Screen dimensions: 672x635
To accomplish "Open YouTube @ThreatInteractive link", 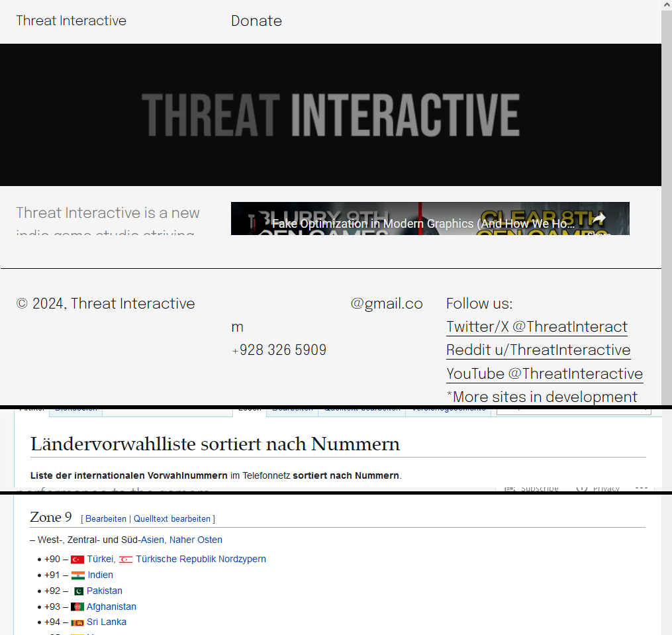I will (544, 373).
